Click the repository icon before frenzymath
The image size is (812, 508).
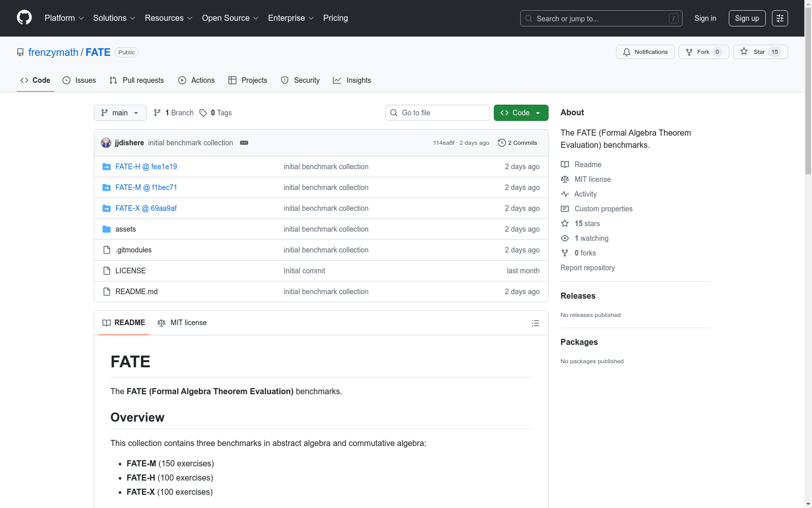pos(20,52)
